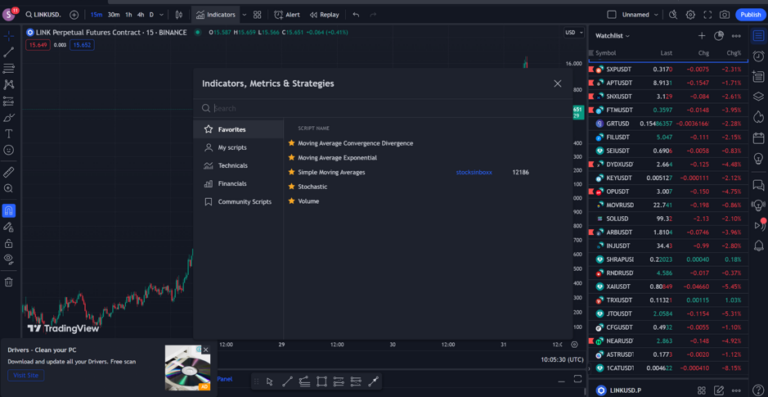
Task: Open the chart patterns tool
Action: [x=9, y=85]
